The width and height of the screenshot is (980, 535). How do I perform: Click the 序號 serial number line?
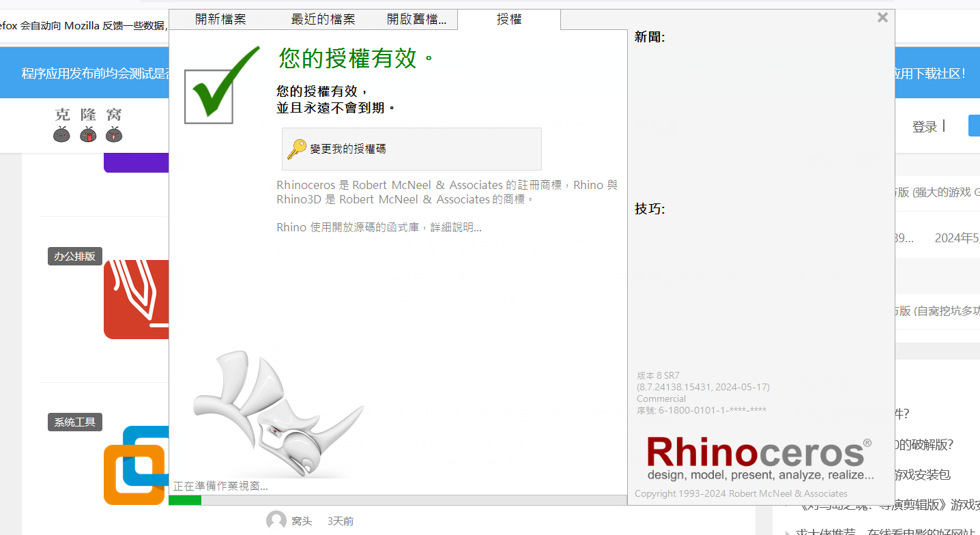702,410
